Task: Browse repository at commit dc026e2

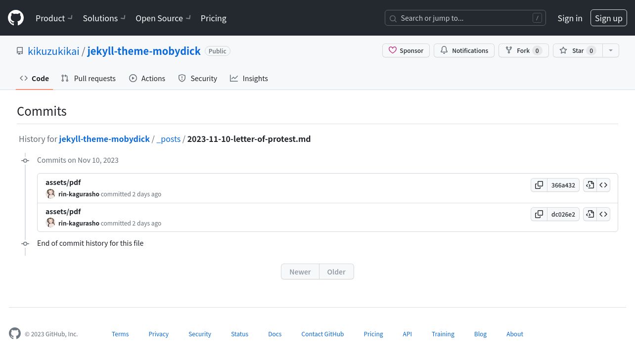Action: (603, 214)
